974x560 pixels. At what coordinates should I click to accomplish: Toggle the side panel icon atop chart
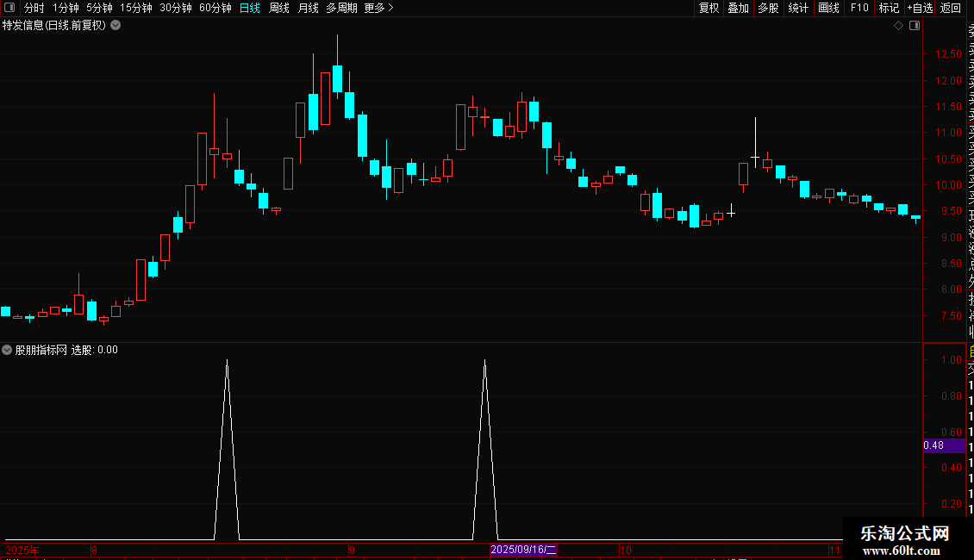[x=915, y=26]
